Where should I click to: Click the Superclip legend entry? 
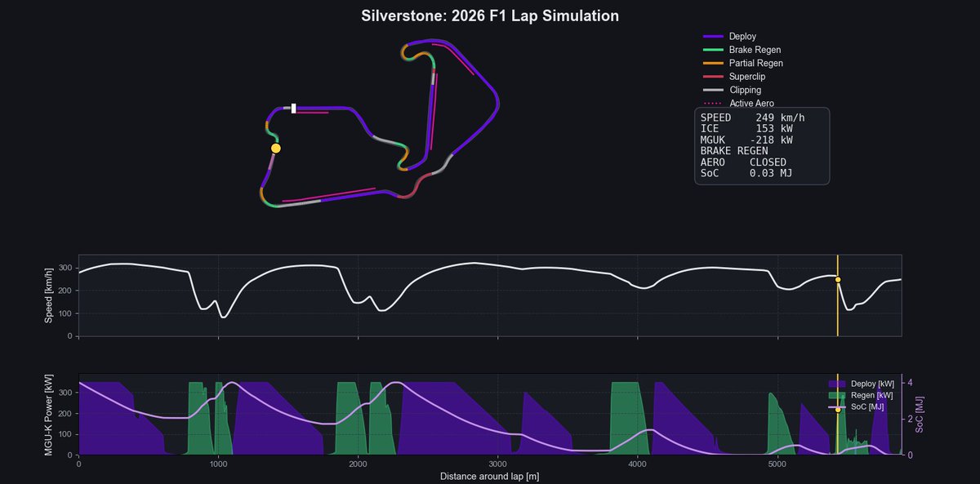733,77
